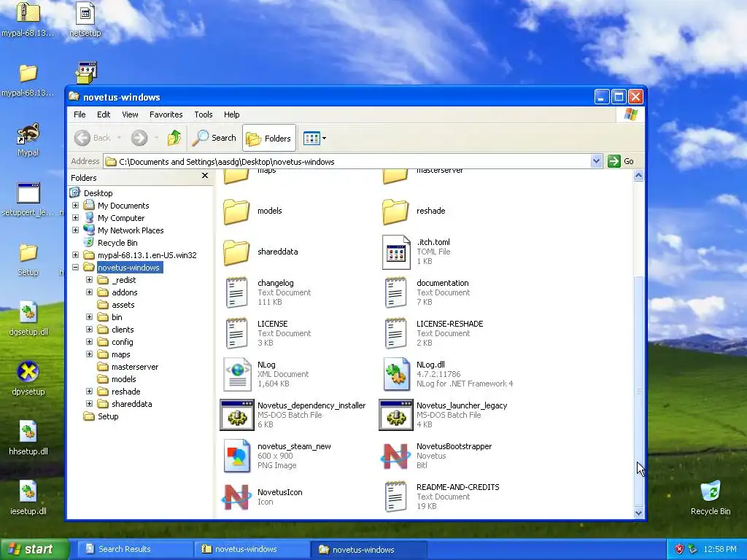Select the changelog text document icon
Screen dimensions: 747x560
click(x=236, y=292)
